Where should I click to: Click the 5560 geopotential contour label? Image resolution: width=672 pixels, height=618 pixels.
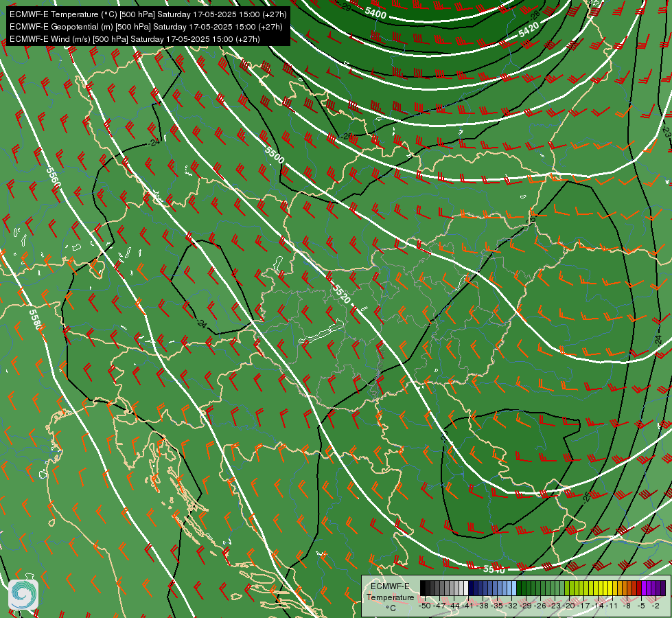point(54,177)
